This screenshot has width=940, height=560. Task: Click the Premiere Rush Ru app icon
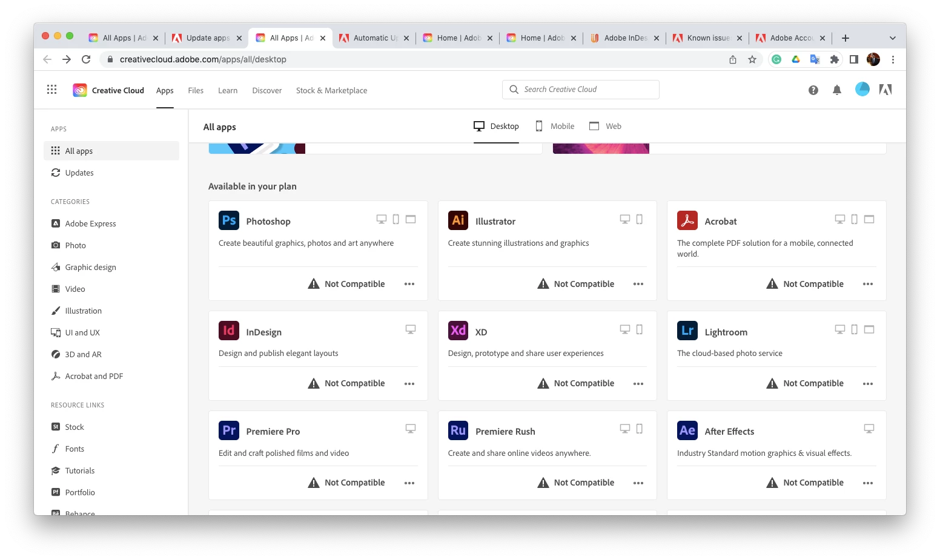[x=458, y=430]
